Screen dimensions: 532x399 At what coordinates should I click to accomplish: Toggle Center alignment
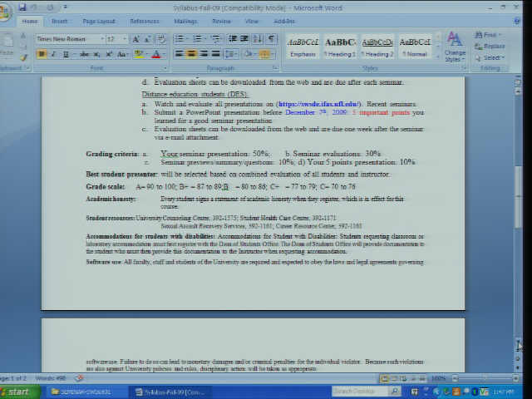191,54
